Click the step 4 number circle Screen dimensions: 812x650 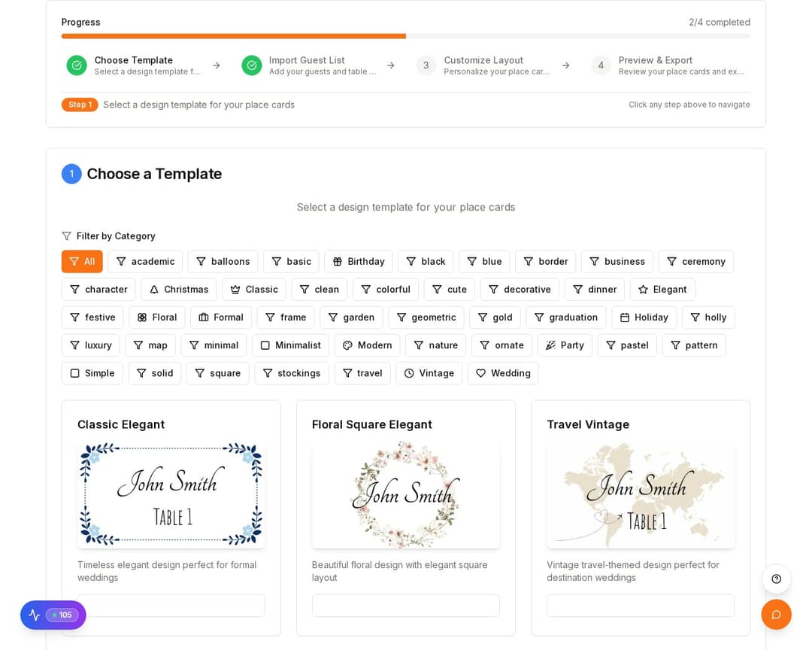601,65
